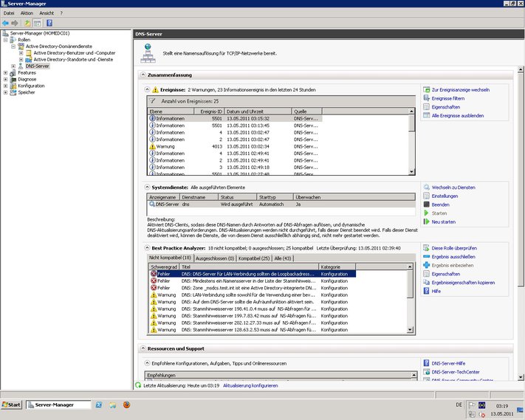This screenshot has height=420, width=525.
Task: Open Firefox from the taskbar
Action: 126,405
